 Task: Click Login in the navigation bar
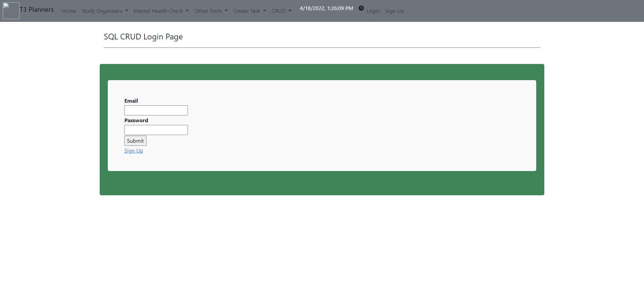(x=373, y=11)
